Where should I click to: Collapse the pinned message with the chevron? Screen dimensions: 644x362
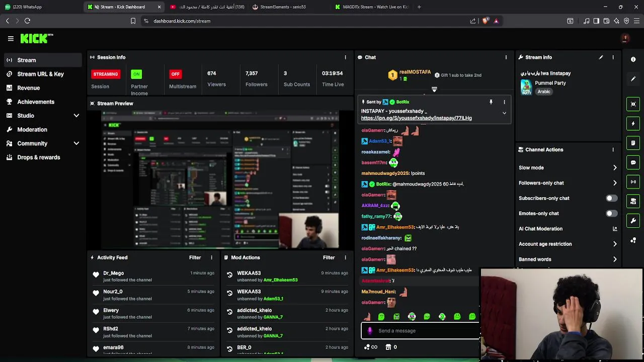click(504, 113)
